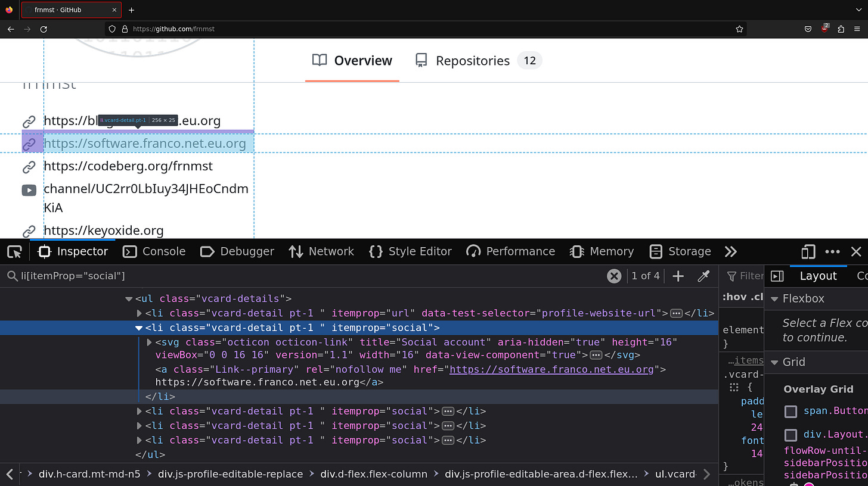The height and width of the screenshot is (486, 868).
Task: Toggle Responsive Design Mode
Action: 808,251
